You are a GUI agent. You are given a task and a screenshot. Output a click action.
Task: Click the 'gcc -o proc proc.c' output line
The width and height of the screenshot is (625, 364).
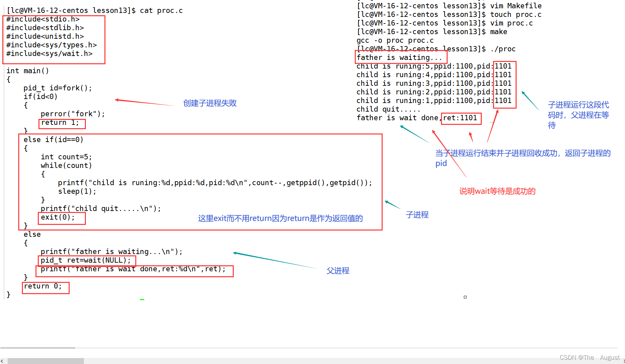coord(395,40)
